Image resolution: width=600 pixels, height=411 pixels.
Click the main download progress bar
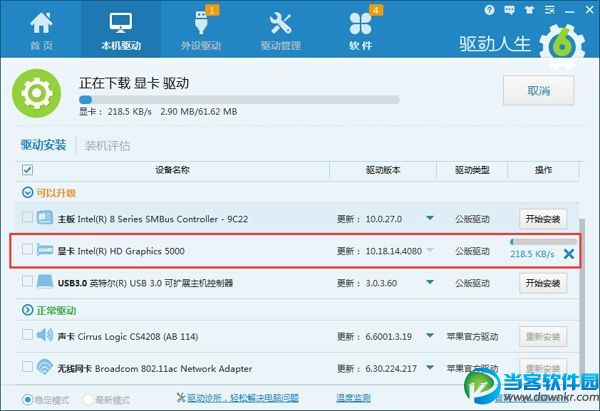tap(239, 100)
